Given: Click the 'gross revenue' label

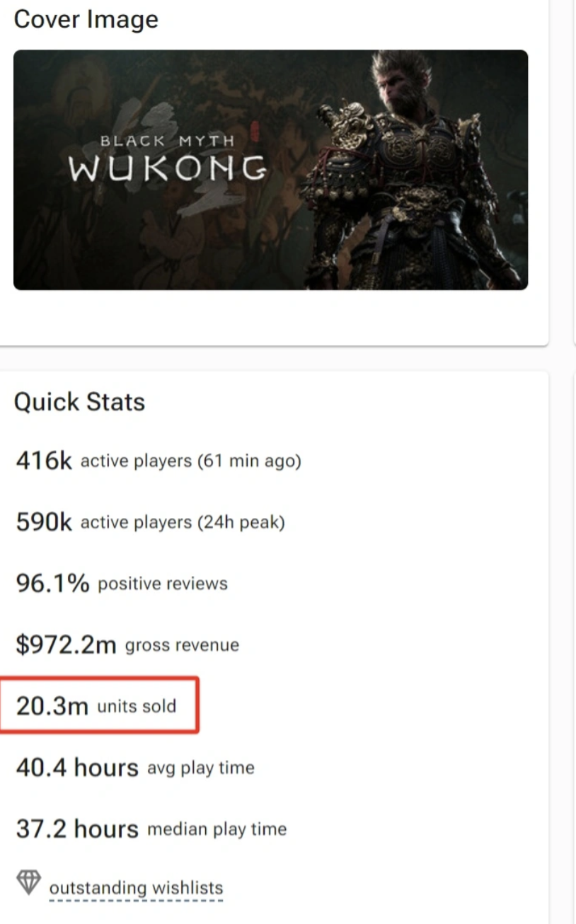Looking at the screenshot, I should point(182,645).
